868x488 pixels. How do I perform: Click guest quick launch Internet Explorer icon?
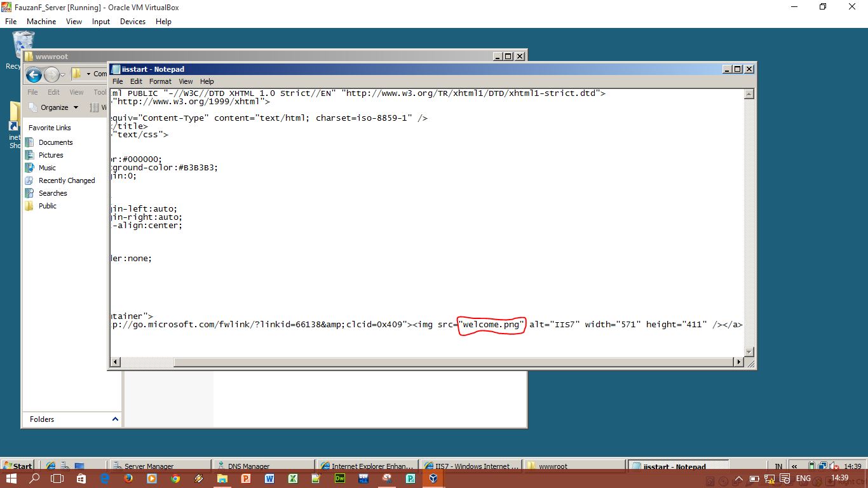[x=50, y=466]
